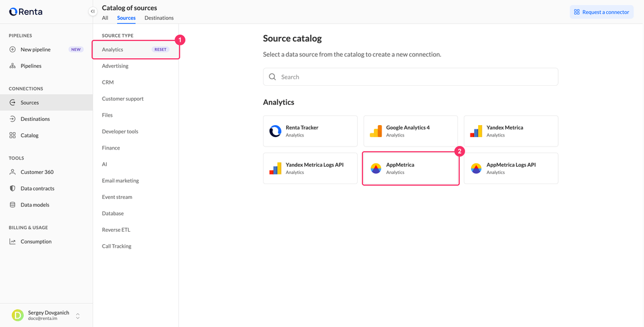Click the Catalog of sources title

click(129, 8)
